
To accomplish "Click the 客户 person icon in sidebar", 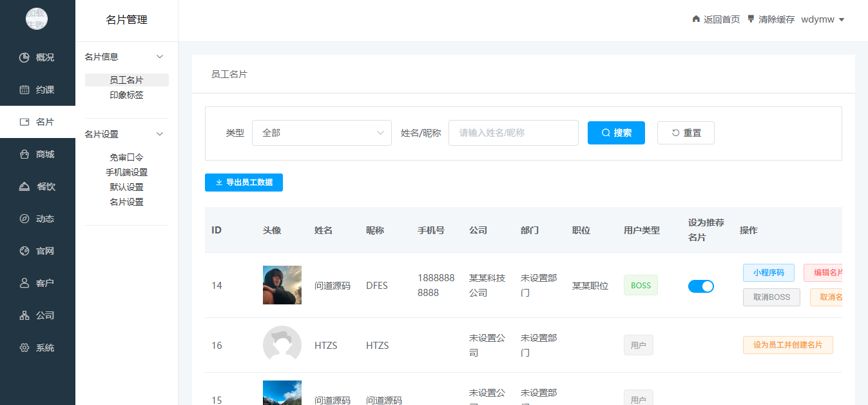I will point(24,283).
